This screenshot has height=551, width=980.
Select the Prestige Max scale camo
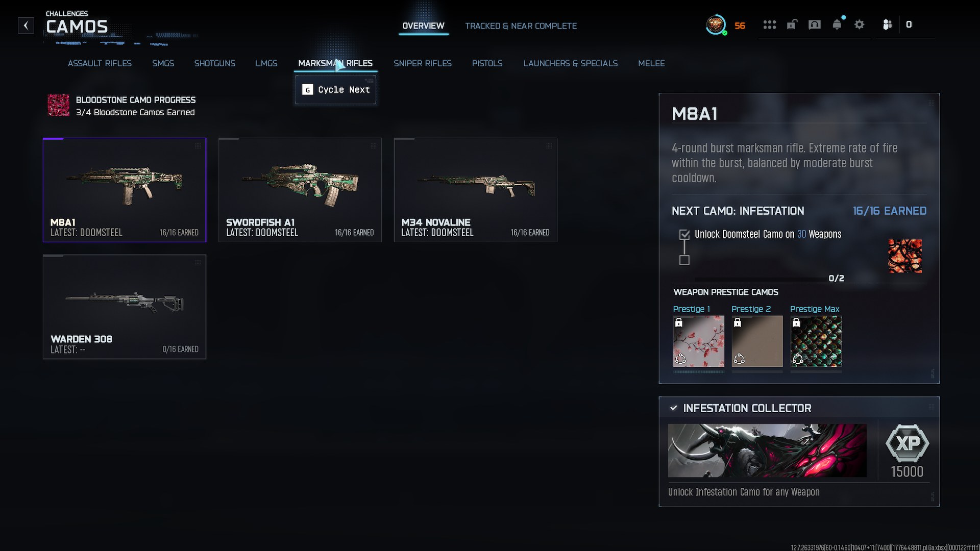pyautogui.click(x=816, y=341)
